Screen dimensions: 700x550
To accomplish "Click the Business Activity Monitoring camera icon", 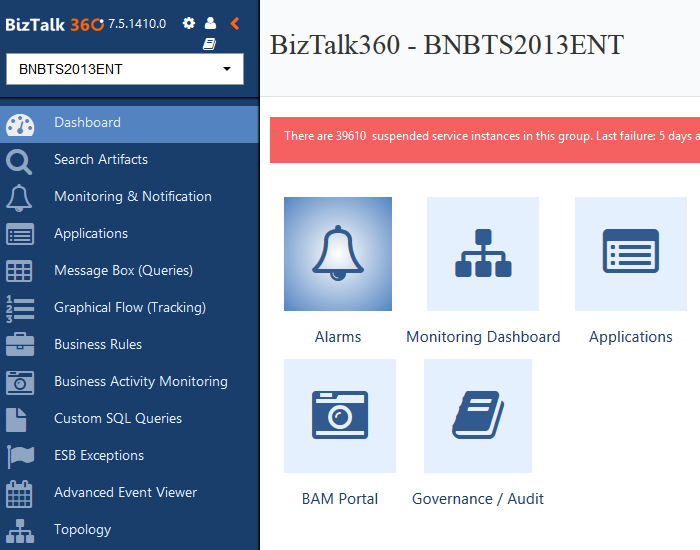I will 20,382.
